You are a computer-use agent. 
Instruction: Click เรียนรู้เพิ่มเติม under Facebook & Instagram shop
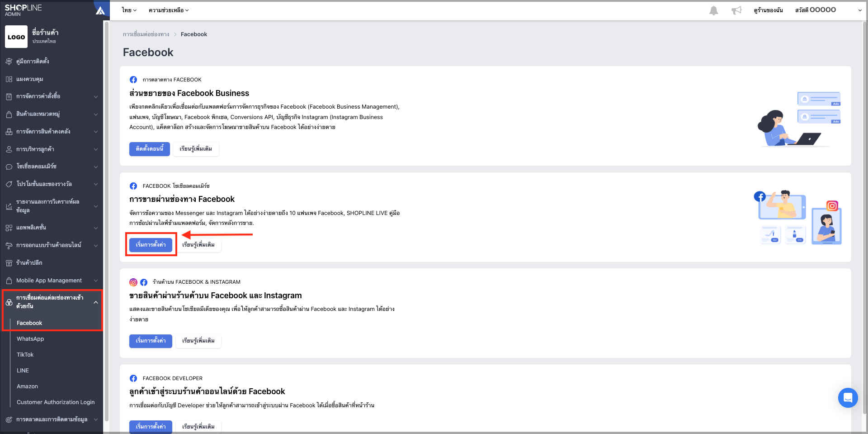198,341
